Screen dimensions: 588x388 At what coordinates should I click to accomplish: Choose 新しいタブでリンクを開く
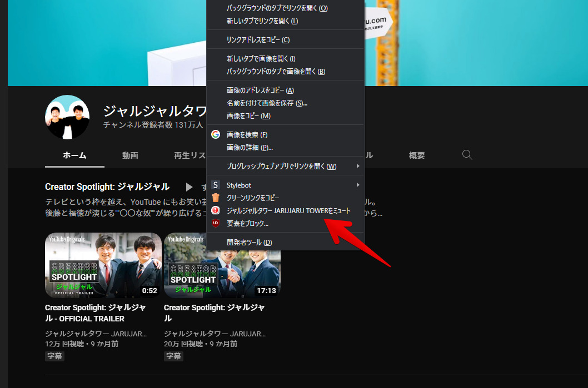(x=285, y=21)
